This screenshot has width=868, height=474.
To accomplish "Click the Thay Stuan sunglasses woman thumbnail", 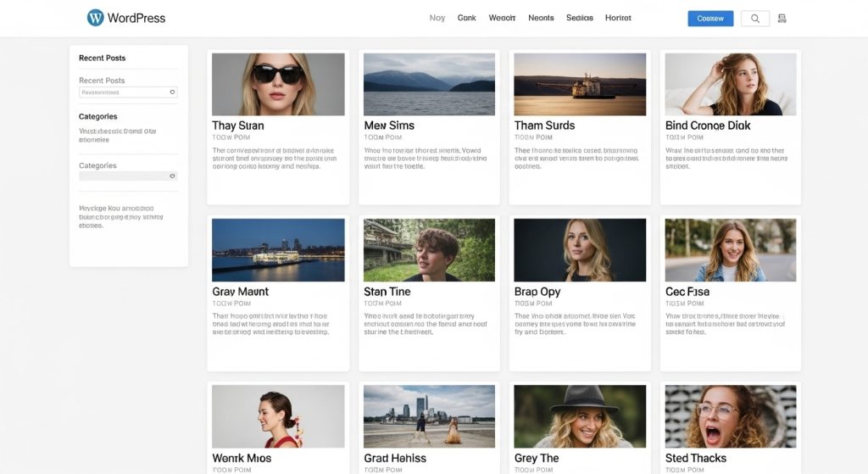I will pyautogui.click(x=278, y=84).
